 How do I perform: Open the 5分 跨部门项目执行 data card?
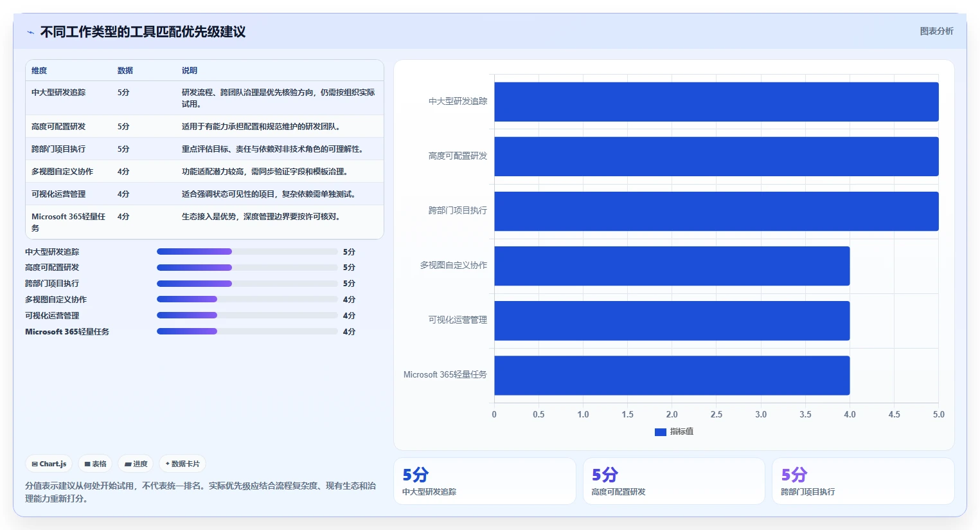[863, 481]
